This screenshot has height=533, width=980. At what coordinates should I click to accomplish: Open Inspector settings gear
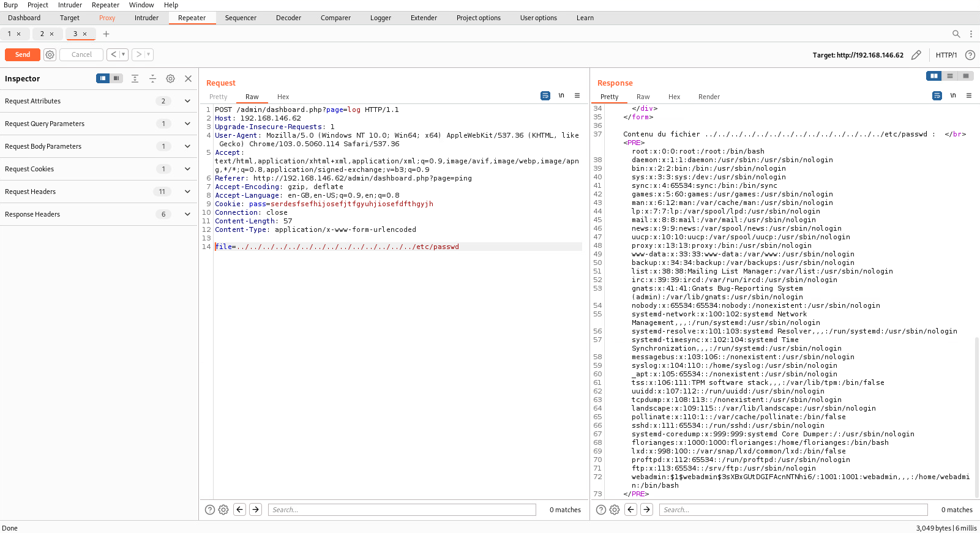tap(171, 78)
